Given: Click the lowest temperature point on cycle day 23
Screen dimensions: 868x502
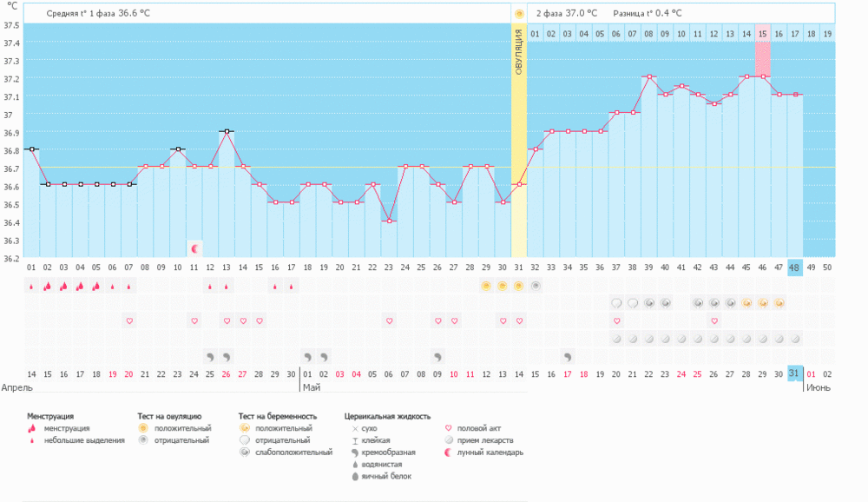Looking at the screenshot, I should 390,221.
